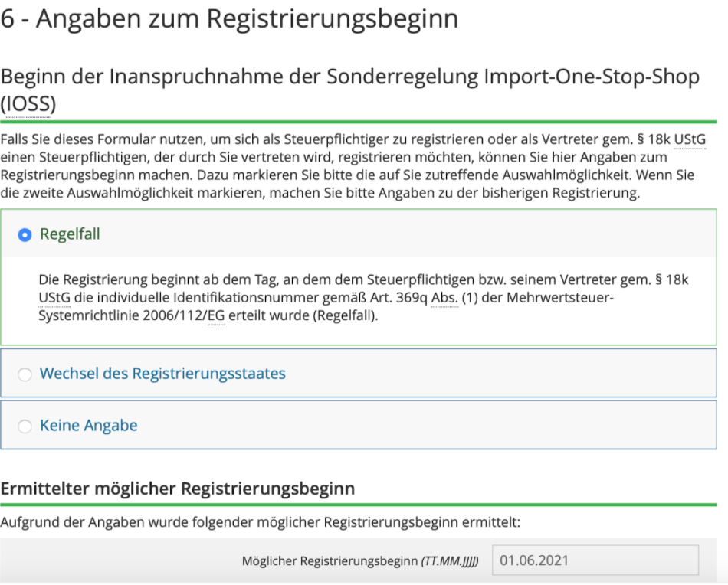
Task: Click the Regelfall label text
Action: coord(70,234)
